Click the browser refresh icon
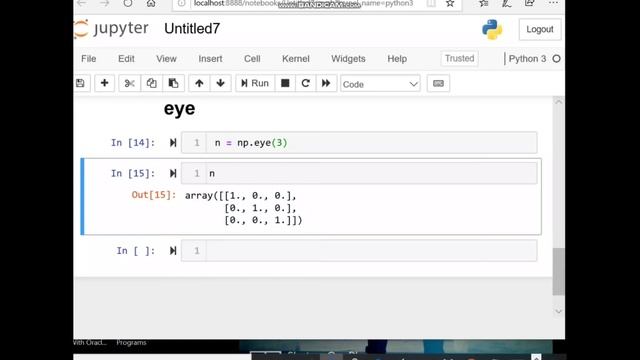The height and width of the screenshot is (360, 640). 128,4
